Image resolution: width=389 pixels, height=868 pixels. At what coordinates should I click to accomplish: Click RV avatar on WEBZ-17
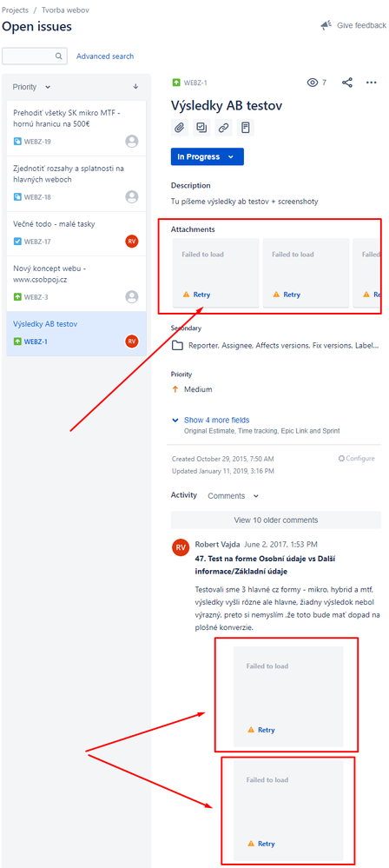tap(132, 241)
